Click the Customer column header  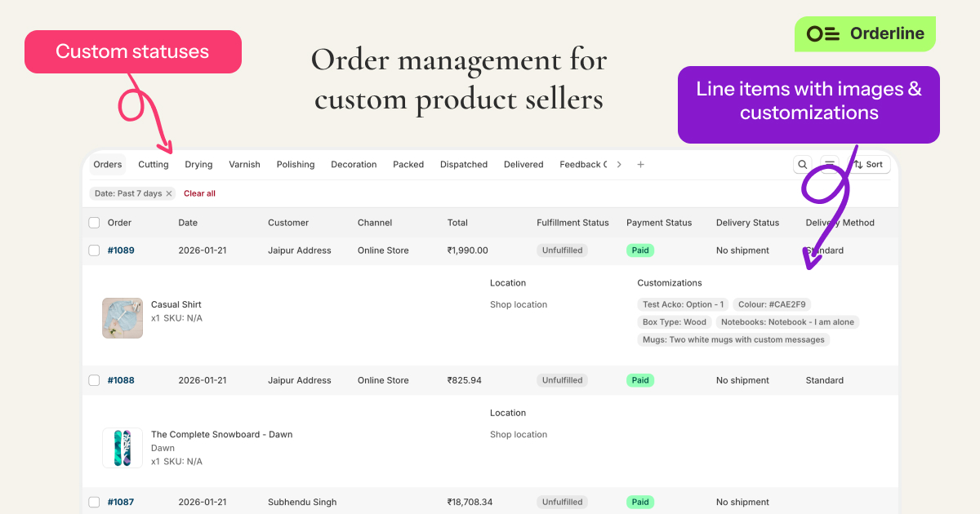click(288, 223)
